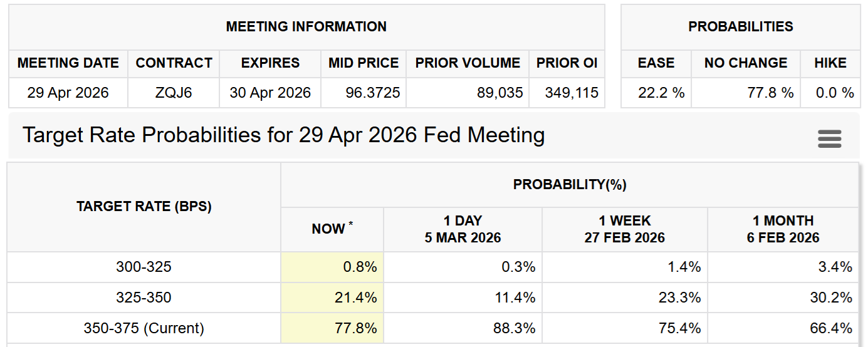Click the highlighted 77.8% NOW cell
The width and height of the screenshot is (868, 347).
(x=332, y=328)
